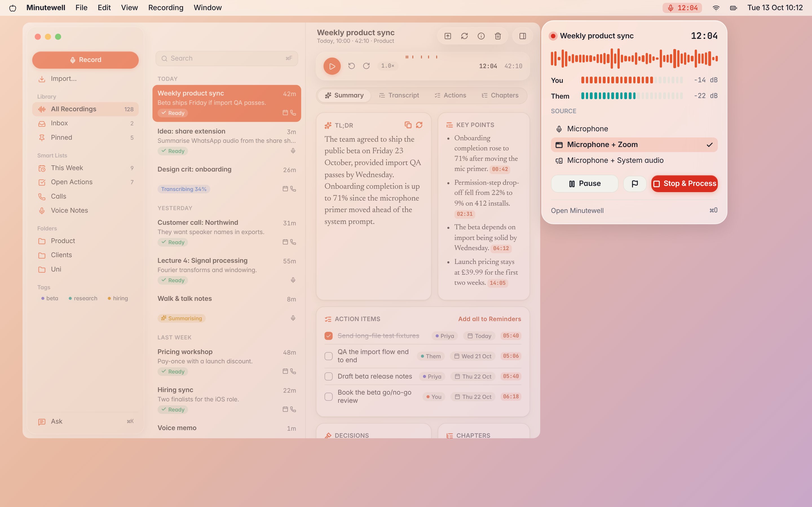
Task: Tick the Book the beta go/no-go review checkbox
Action: [x=328, y=397]
